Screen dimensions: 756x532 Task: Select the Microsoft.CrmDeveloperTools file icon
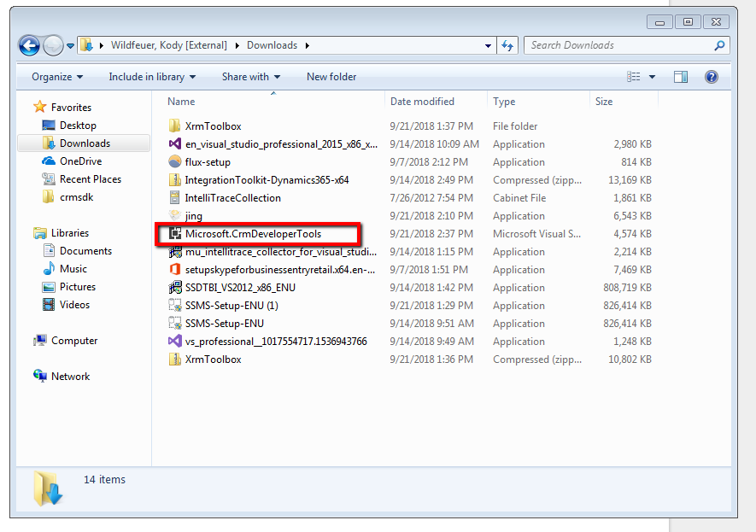[174, 234]
